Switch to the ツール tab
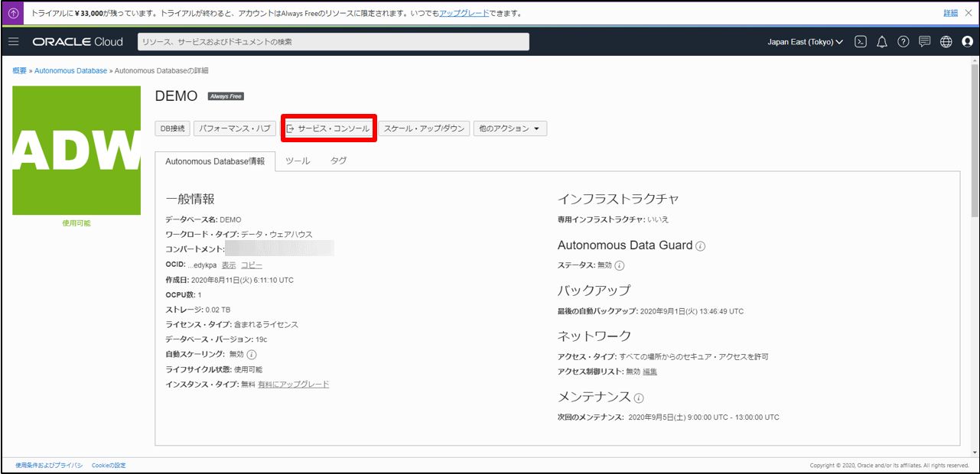This screenshot has height=474, width=980. point(298,161)
